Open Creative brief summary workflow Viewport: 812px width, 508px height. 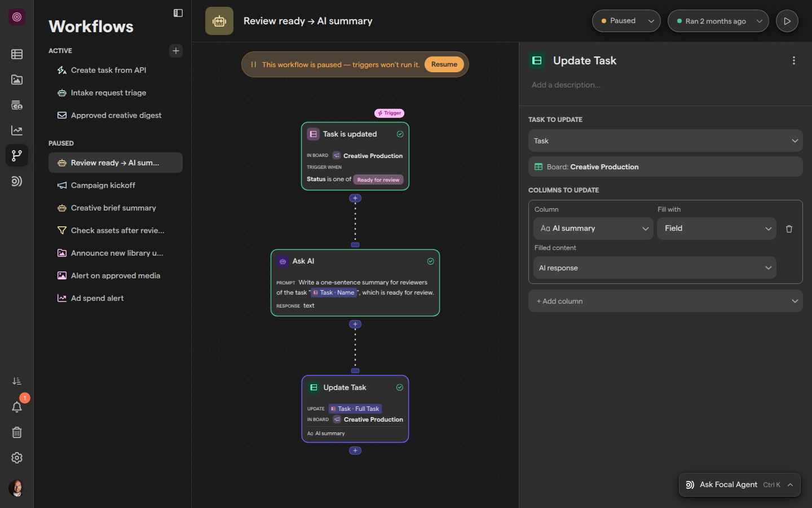click(116, 208)
